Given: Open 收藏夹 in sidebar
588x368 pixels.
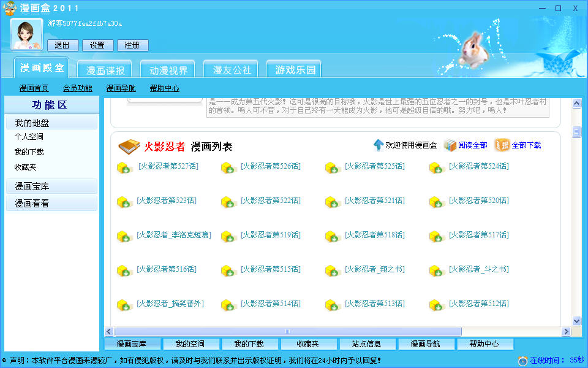Looking at the screenshot, I should 25,167.
